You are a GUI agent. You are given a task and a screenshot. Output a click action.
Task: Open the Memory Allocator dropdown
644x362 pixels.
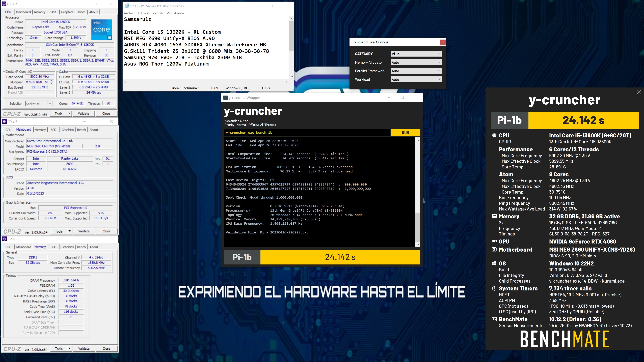coord(416,63)
